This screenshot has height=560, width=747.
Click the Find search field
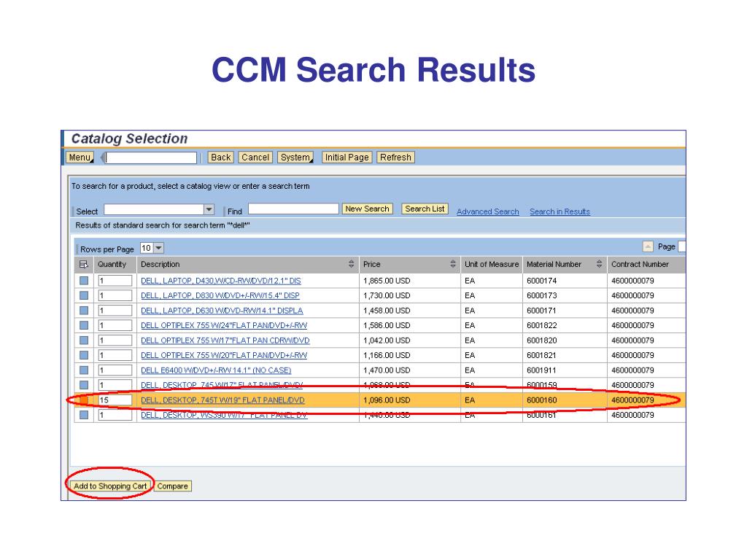(293, 209)
